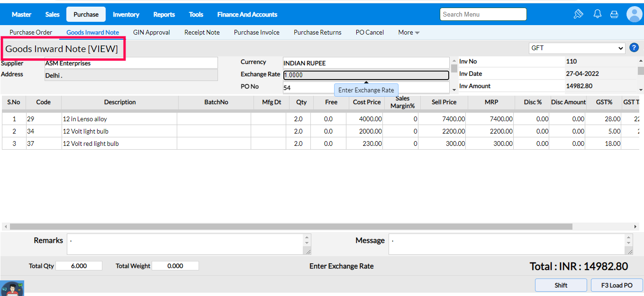Open the chat assistant icon at bottom-left
Viewport: 644px width, 296px height.
[x=12, y=288]
